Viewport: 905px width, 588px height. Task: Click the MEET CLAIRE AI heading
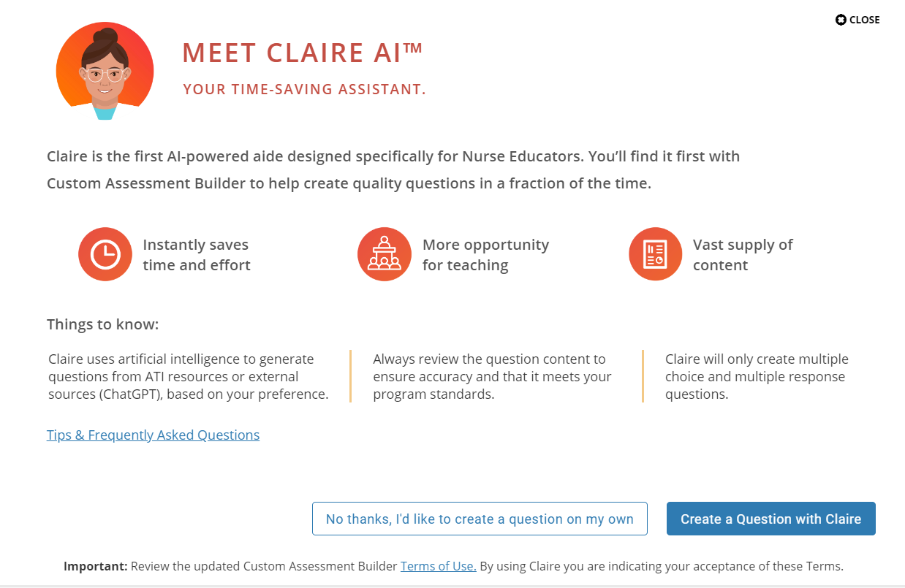point(303,53)
